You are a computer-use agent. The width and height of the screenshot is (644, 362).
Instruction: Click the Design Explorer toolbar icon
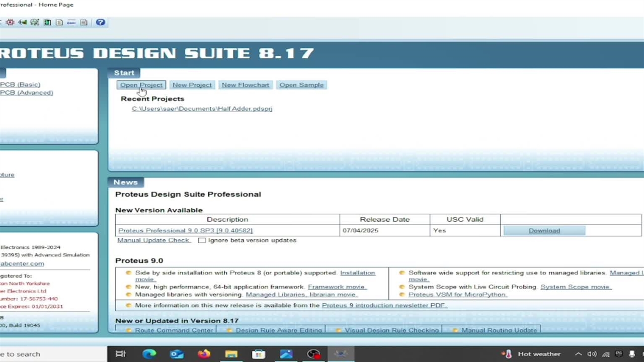(x=47, y=22)
